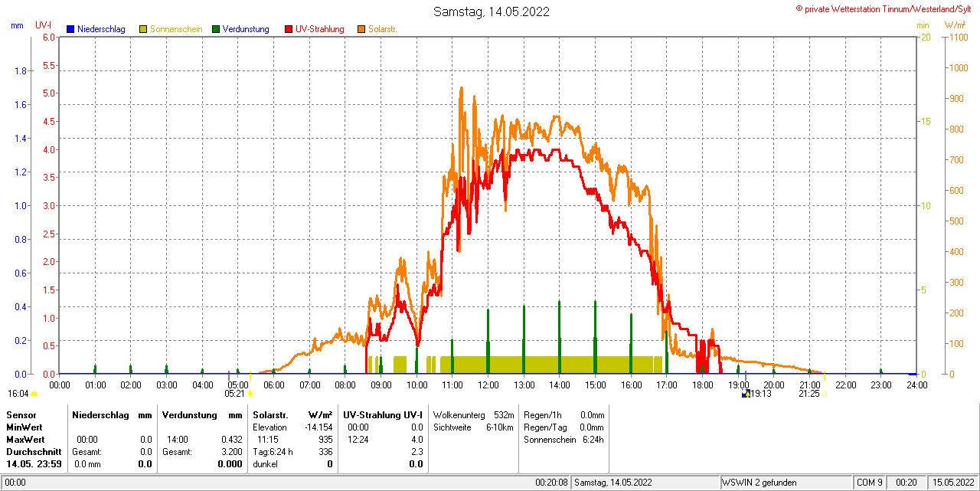Click the orange W/m² axis unit label at top right

tap(955, 25)
